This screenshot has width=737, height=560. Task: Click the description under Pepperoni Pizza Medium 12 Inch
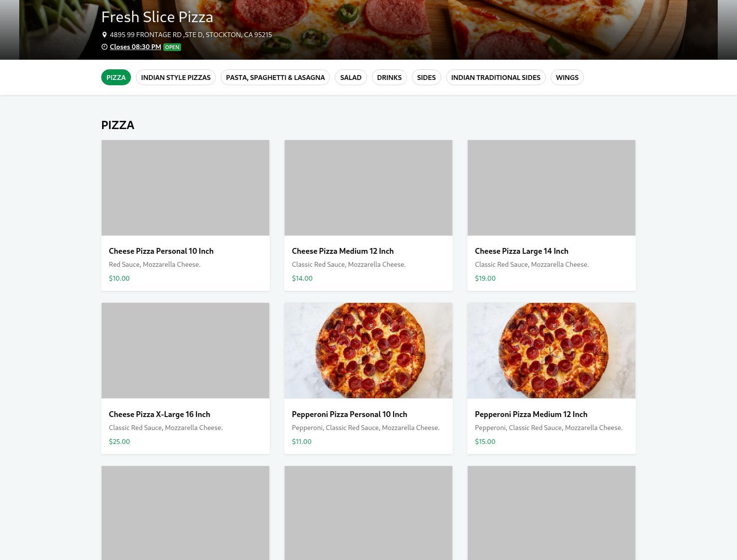click(549, 428)
